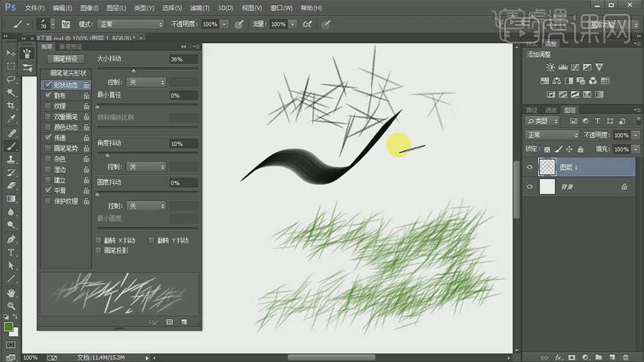Viewport: 644px width, 362px height.
Task: Click the 画笔预设 button
Action: tap(64, 59)
